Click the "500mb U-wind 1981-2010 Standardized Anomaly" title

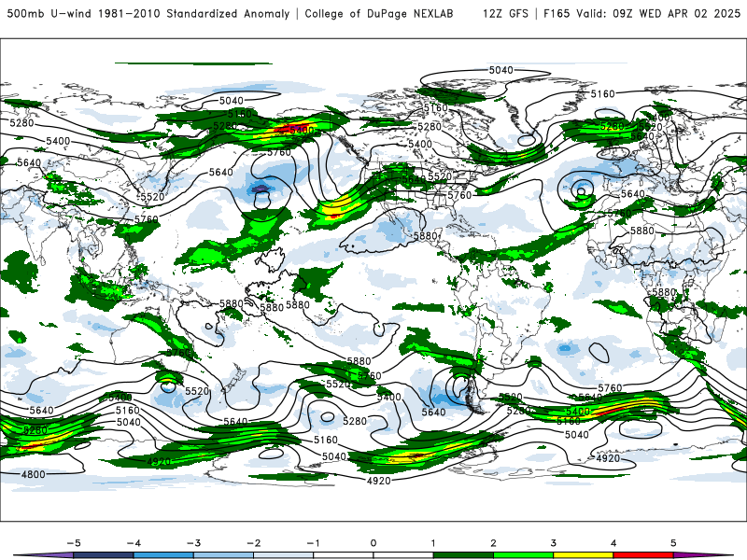[148, 13]
